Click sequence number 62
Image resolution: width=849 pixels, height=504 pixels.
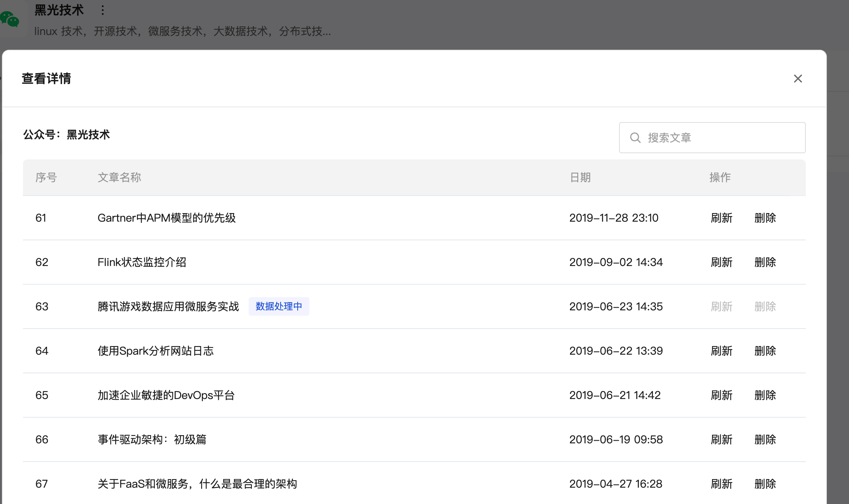tap(42, 262)
